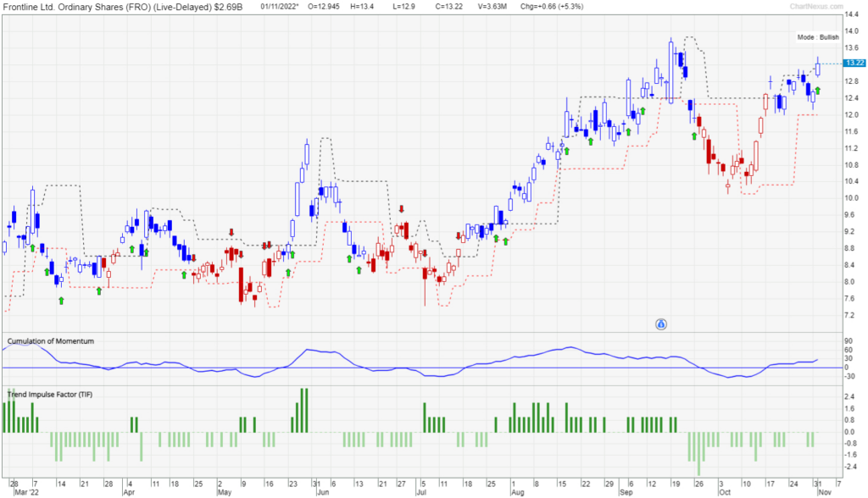The width and height of the screenshot is (868, 498).
Task: Click the 13.22 current price tag
Action: tap(855, 63)
